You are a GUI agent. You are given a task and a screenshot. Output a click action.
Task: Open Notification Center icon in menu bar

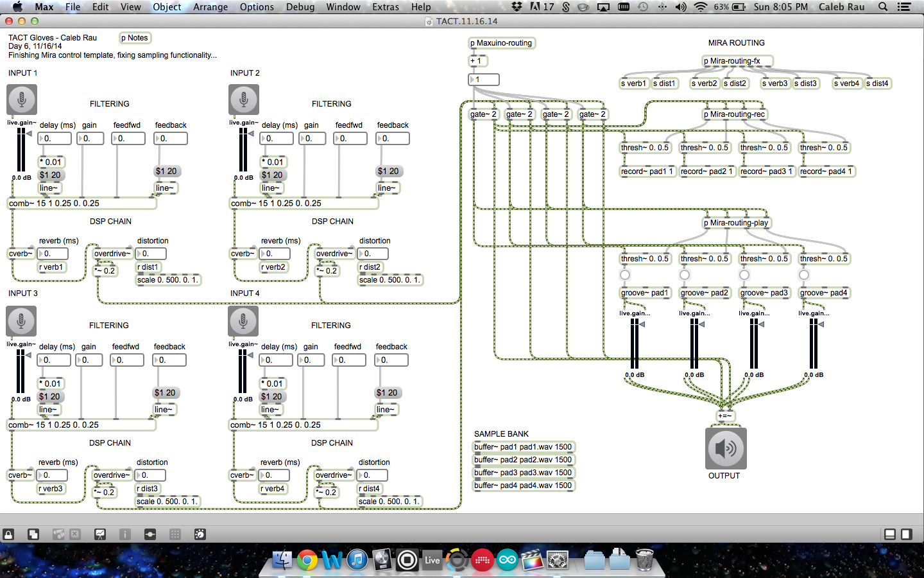pos(904,7)
